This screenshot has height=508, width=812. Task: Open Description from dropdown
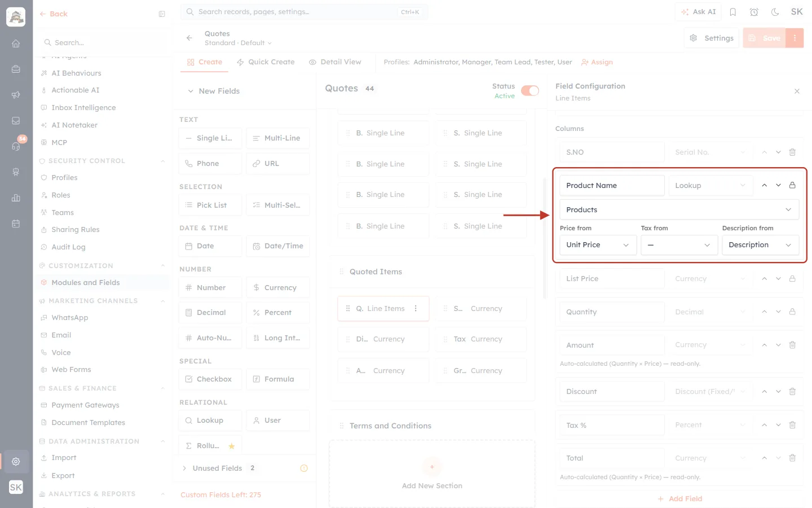pos(761,245)
